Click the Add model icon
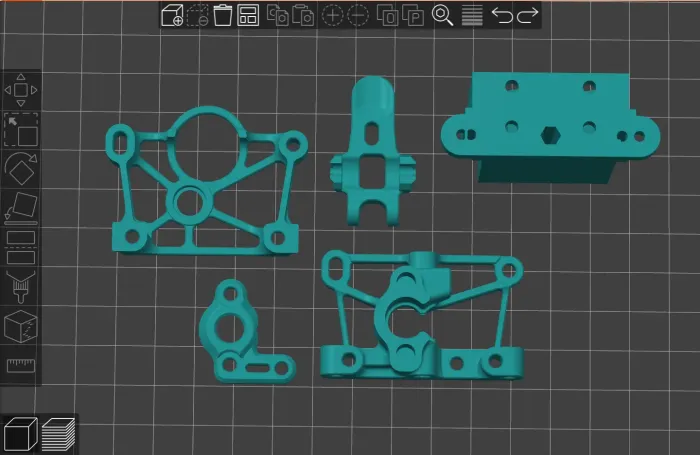 click(172, 15)
